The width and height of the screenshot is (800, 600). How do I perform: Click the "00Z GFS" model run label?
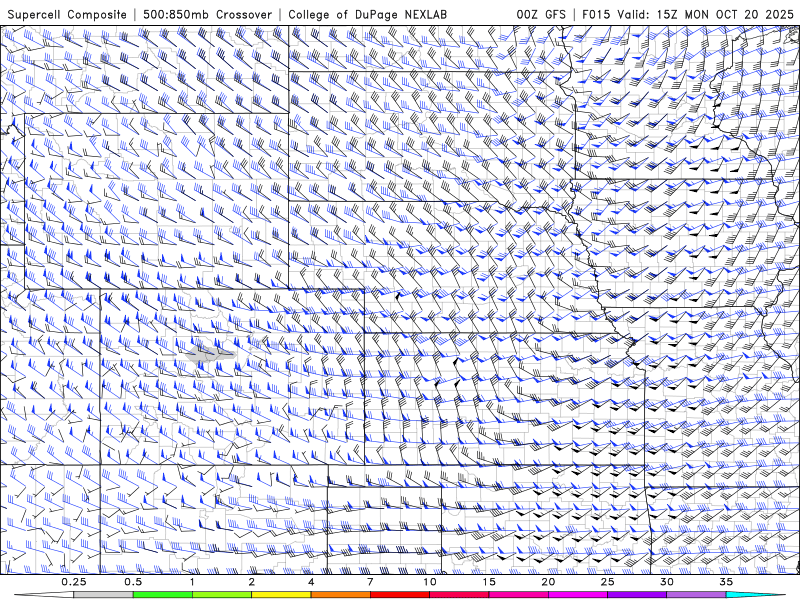tap(541, 14)
